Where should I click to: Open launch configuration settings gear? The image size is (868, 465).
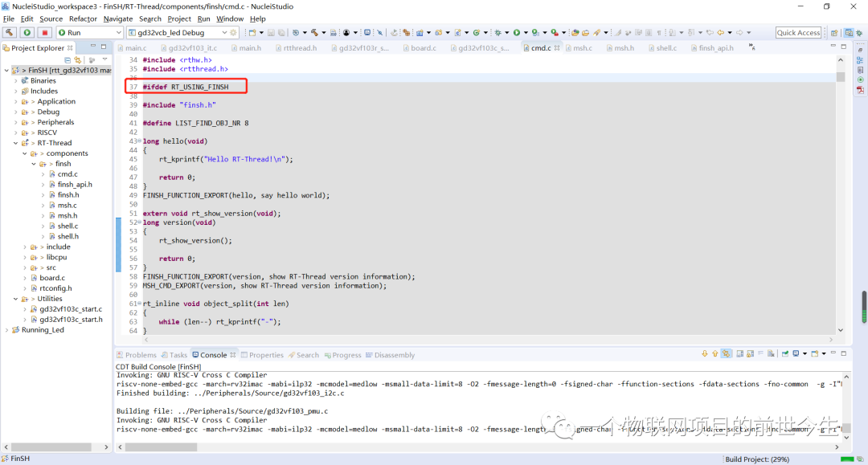[x=234, y=33]
